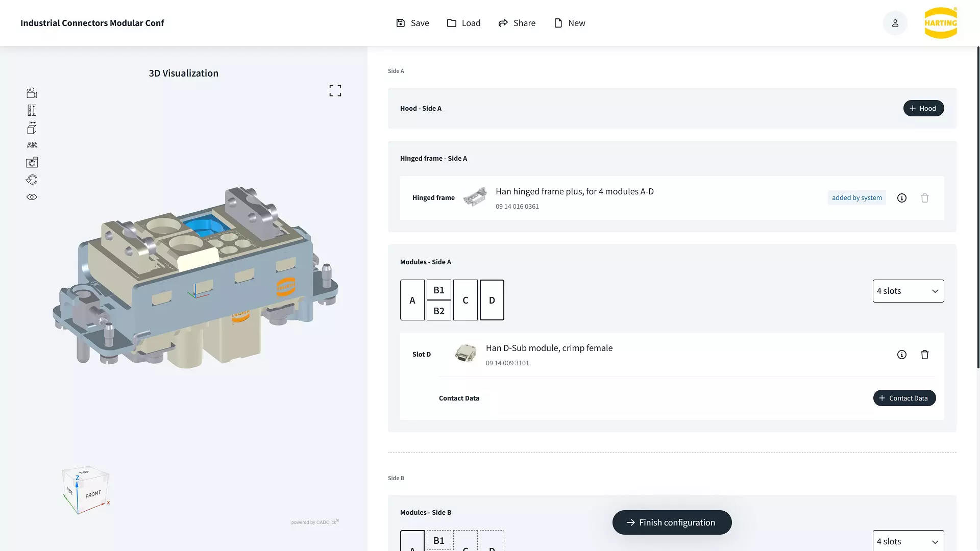Click the 'added by system' tag
This screenshot has height=551, width=980.
pos(857,198)
